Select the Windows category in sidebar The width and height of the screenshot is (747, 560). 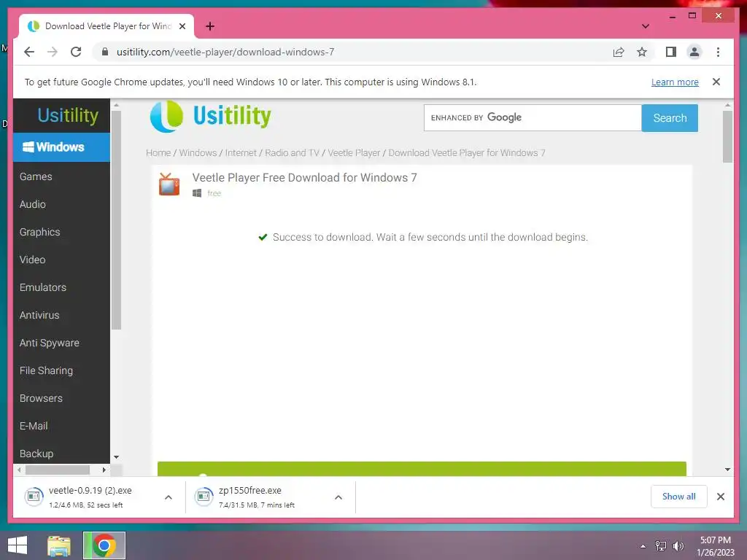[x=61, y=147]
